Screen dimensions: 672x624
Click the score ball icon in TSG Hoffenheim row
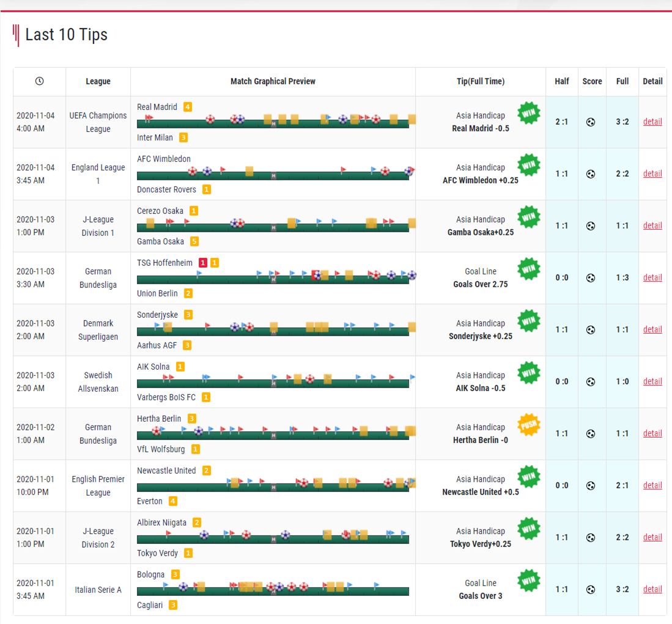tap(591, 278)
